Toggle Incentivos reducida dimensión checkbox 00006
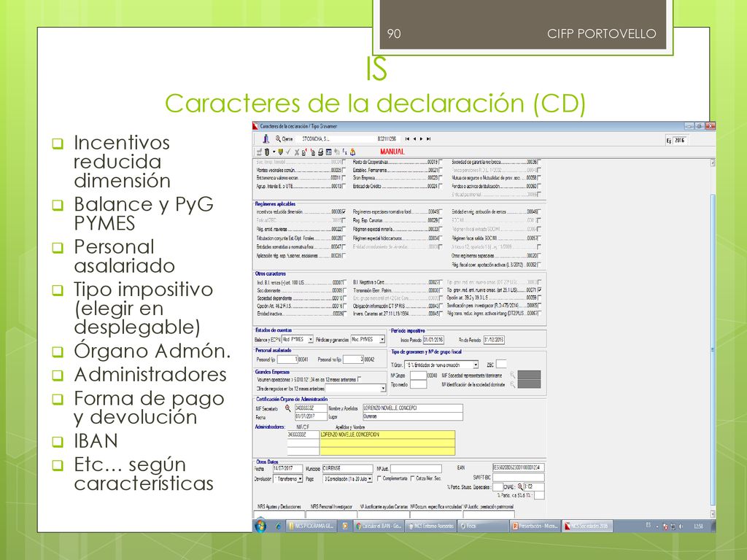Screen dimensions: 747x560 click(x=344, y=212)
